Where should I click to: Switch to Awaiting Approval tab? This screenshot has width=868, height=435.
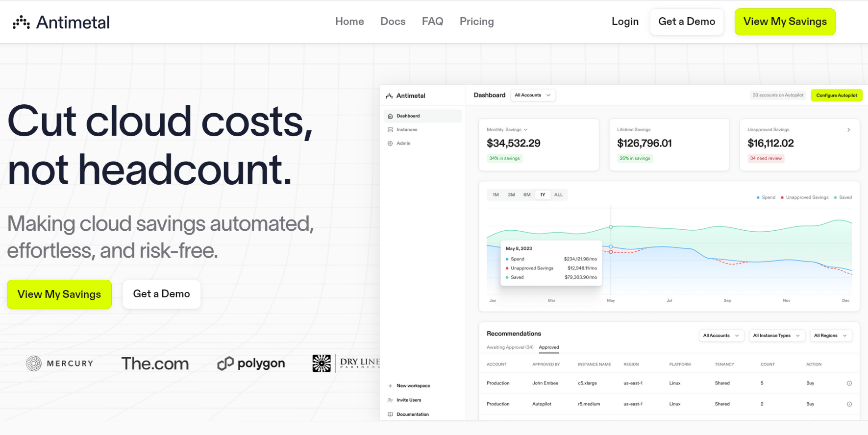(510, 347)
